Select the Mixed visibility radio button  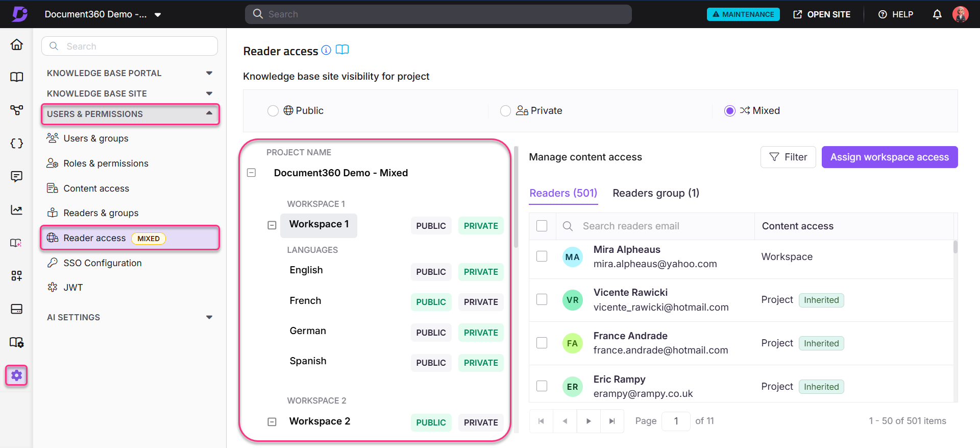point(730,111)
